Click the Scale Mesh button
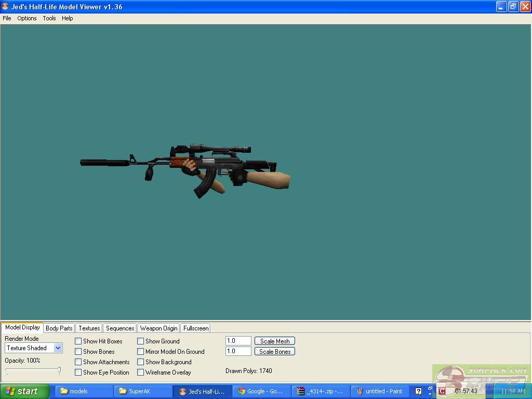The height and width of the screenshot is (399, 532). [275, 341]
